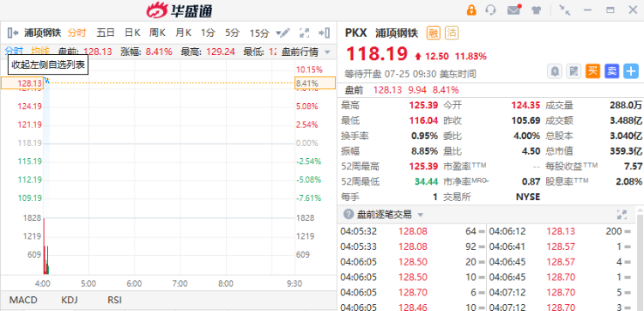This screenshot has width=644, height=311.
Task: Add PKX to watchlist plus button
Action: pos(631,71)
